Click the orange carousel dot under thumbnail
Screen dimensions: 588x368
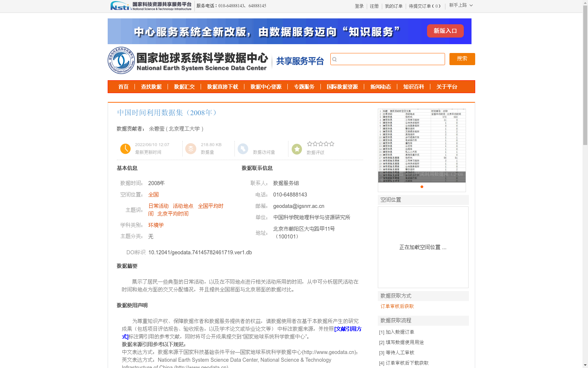[x=422, y=187]
